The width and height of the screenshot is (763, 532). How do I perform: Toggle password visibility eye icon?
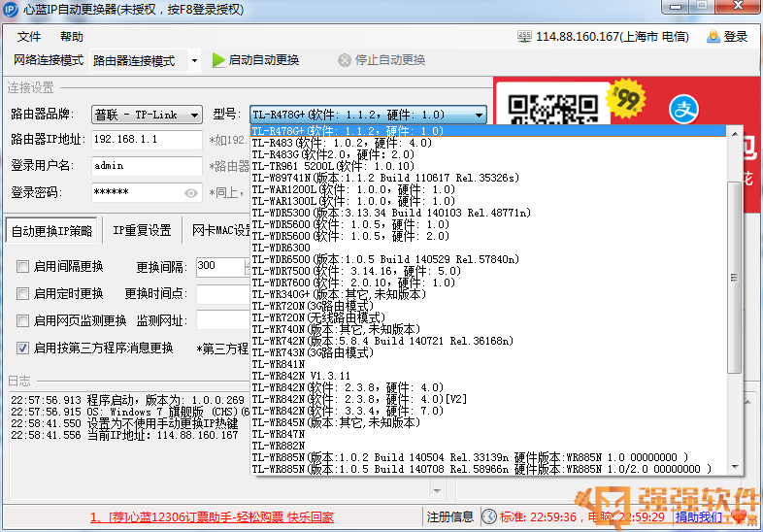tap(191, 193)
